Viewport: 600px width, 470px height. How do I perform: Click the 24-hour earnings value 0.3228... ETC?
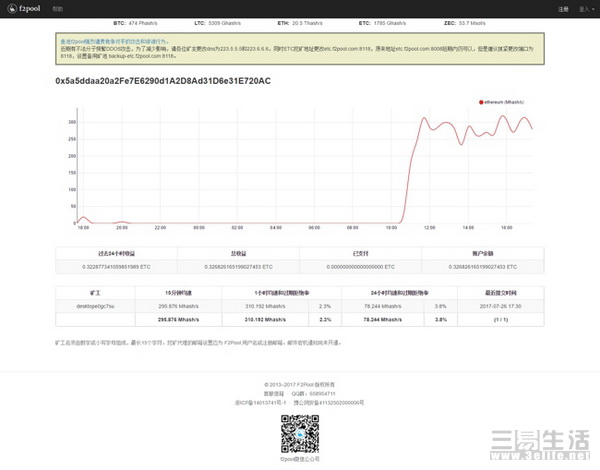click(x=116, y=267)
